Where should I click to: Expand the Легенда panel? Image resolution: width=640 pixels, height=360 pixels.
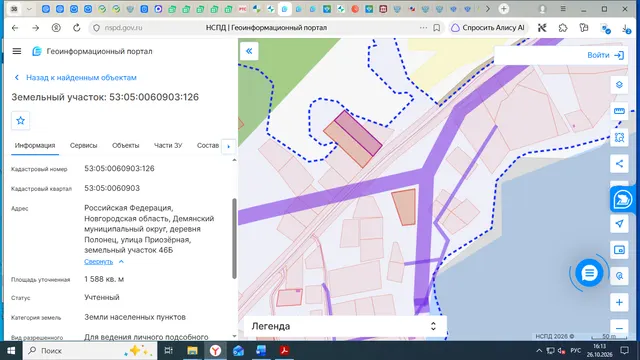point(345,326)
